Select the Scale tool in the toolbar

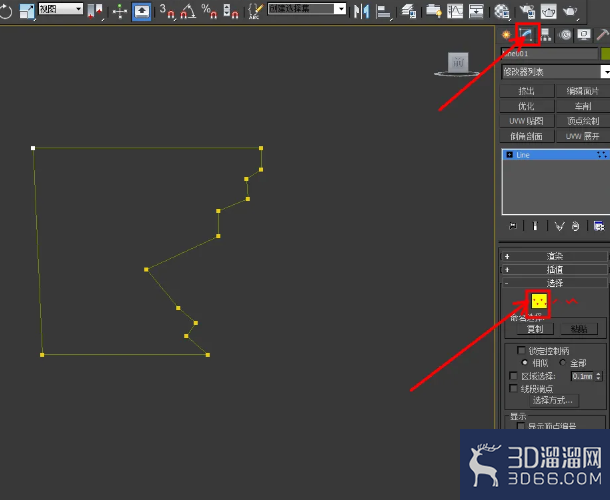(x=26, y=11)
